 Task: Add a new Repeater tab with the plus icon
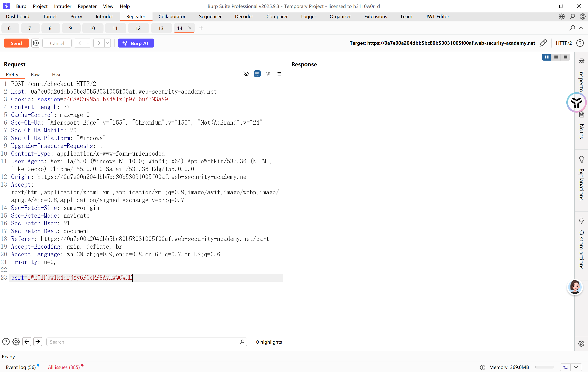click(x=201, y=28)
